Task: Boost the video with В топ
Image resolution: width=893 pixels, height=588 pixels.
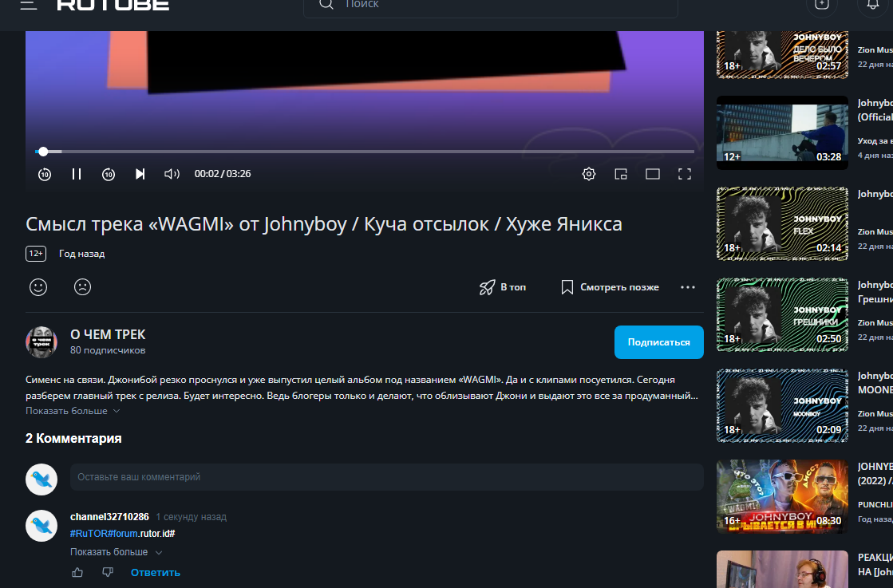Action: [502, 287]
